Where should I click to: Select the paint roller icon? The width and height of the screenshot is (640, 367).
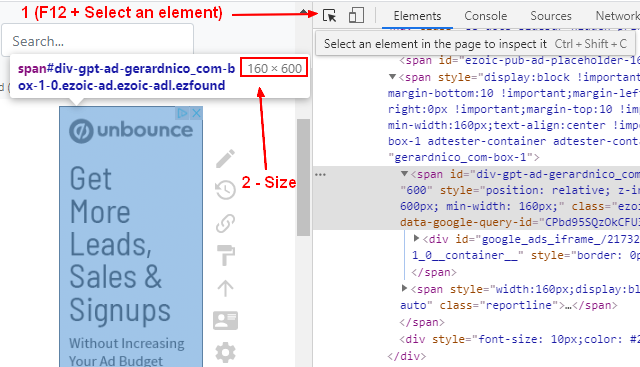[225, 255]
